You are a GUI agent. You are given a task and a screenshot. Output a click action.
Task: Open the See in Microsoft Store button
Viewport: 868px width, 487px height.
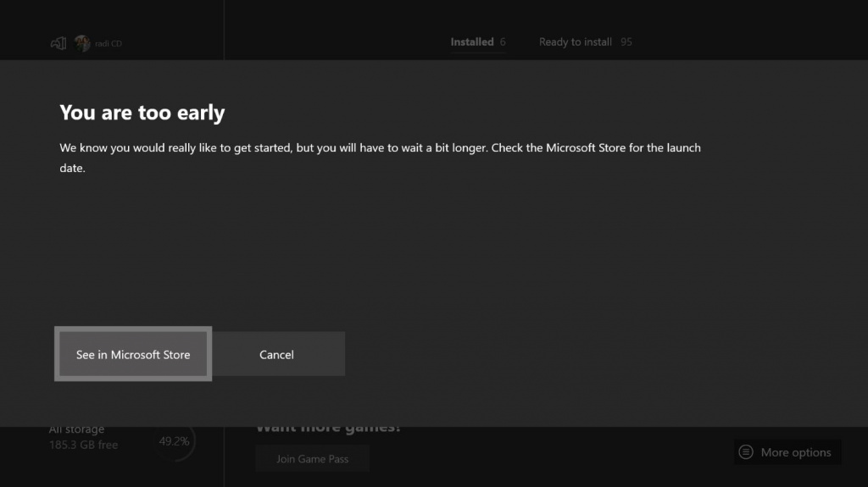coord(133,354)
